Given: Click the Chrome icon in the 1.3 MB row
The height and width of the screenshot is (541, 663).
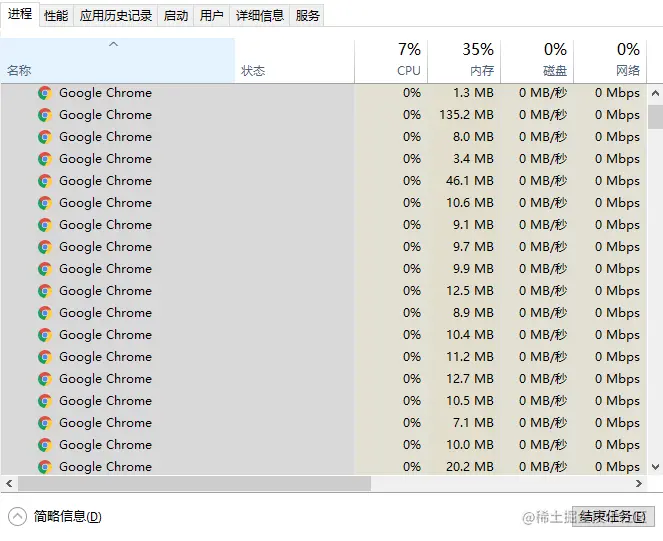Looking at the screenshot, I should 45,93.
